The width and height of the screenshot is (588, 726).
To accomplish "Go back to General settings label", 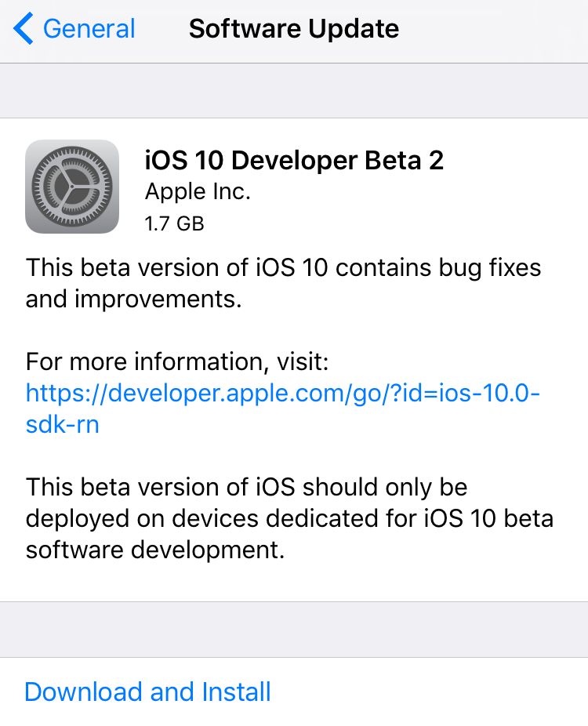I will pyautogui.click(x=89, y=29).
